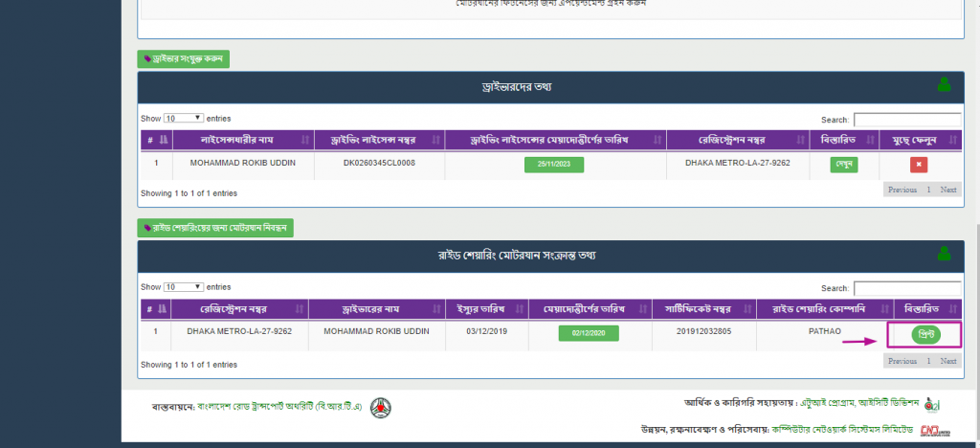Click Previous in ride sharing table pagination
980x448 pixels.
[902, 361]
